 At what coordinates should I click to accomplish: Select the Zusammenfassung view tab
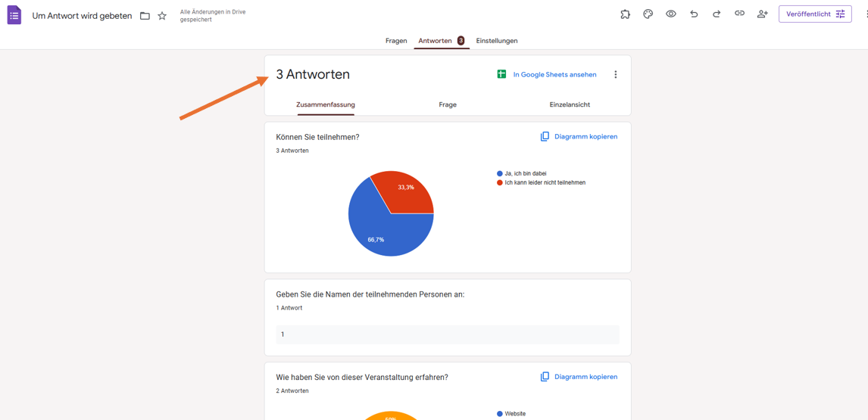(x=326, y=104)
